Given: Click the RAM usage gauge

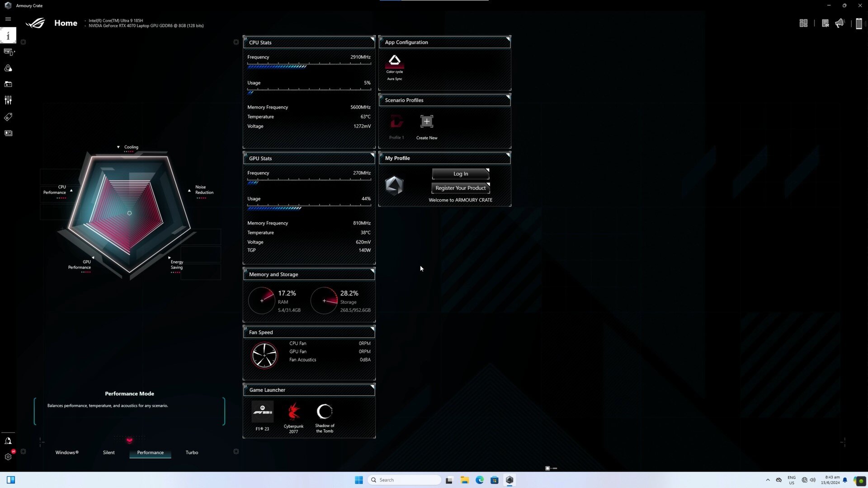Looking at the screenshot, I should (x=262, y=300).
